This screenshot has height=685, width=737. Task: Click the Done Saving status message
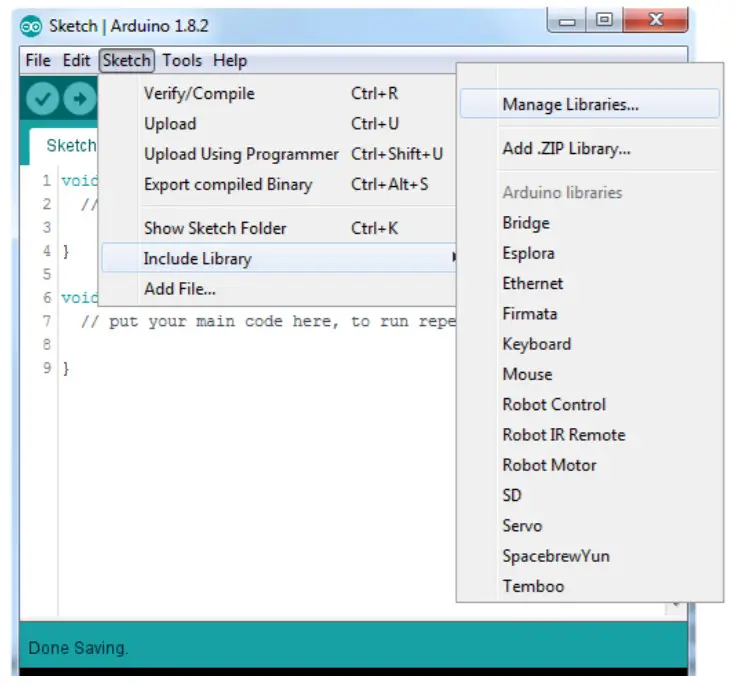tap(78, 648)
